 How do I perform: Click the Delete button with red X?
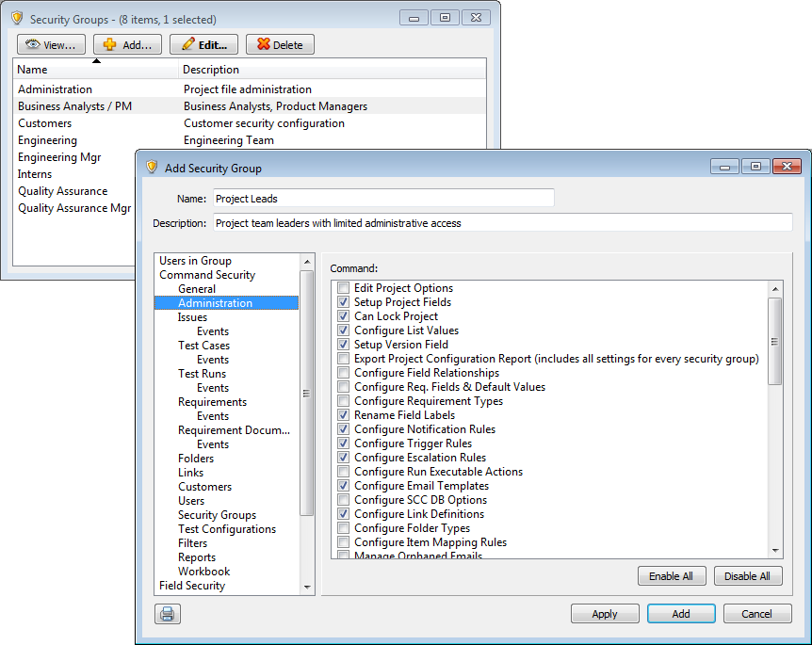click(x=280, y=44)
